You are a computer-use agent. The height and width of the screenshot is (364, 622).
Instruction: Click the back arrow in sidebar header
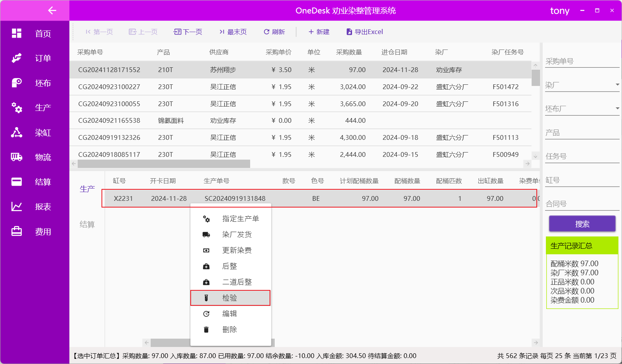click(x=52, y=11)
